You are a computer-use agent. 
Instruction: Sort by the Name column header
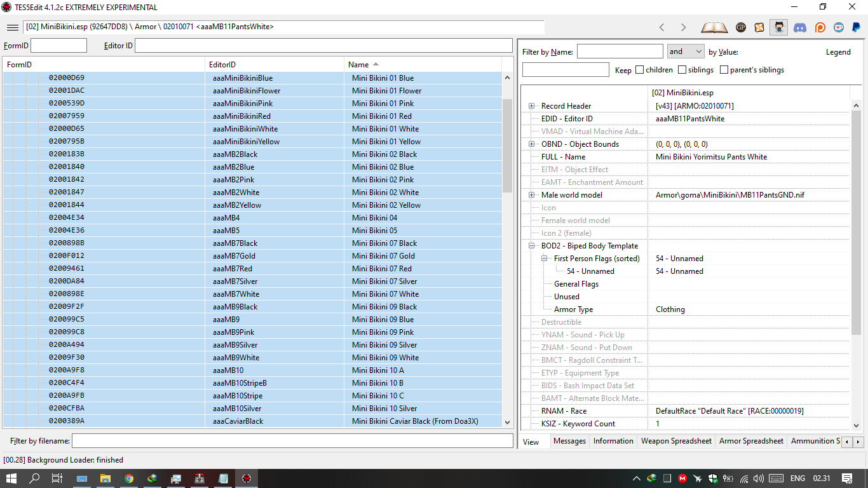[423, 64]
